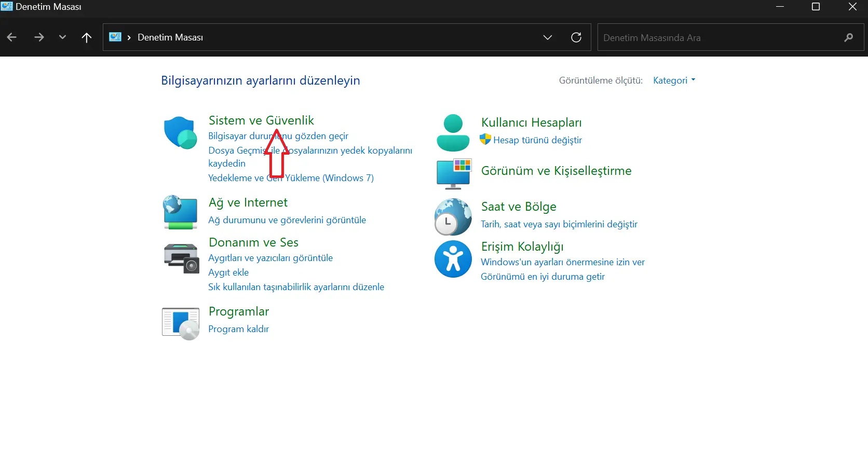Go back with the left arrow

(12, 37)
